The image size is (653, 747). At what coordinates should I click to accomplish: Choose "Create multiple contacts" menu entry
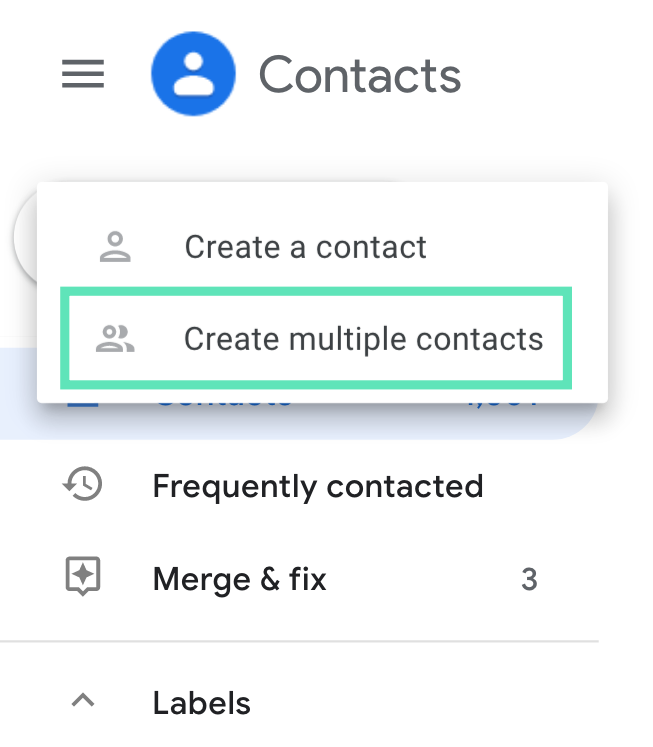pos(363,339)
